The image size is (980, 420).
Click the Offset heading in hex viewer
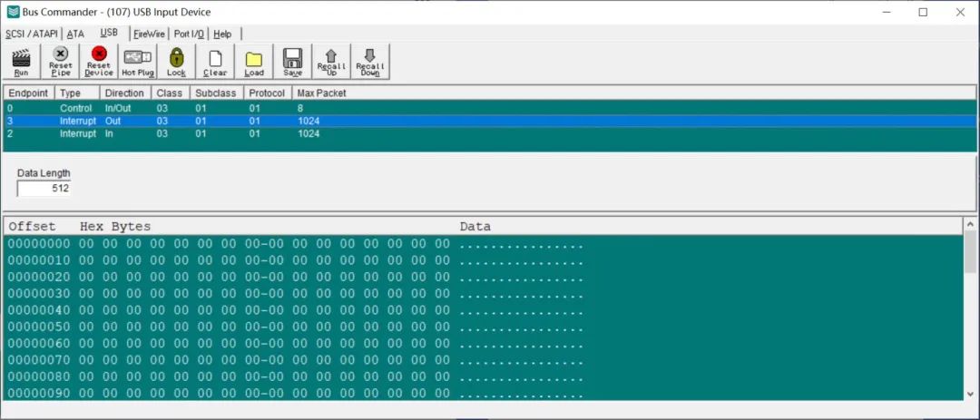(32, 226)
